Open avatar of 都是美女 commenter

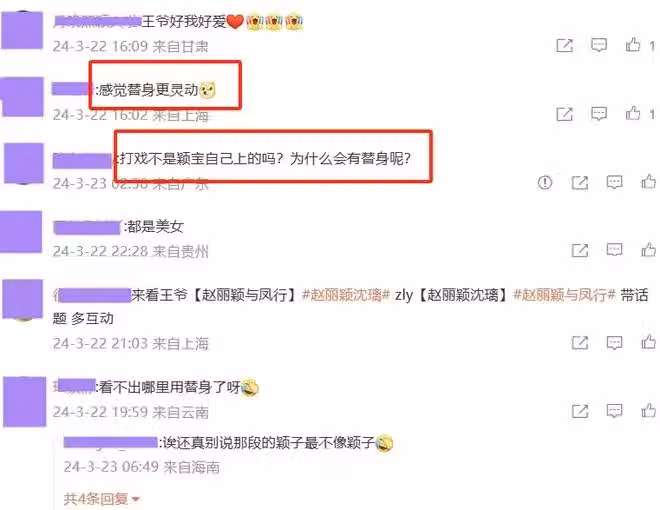click(x=21, y=231)
